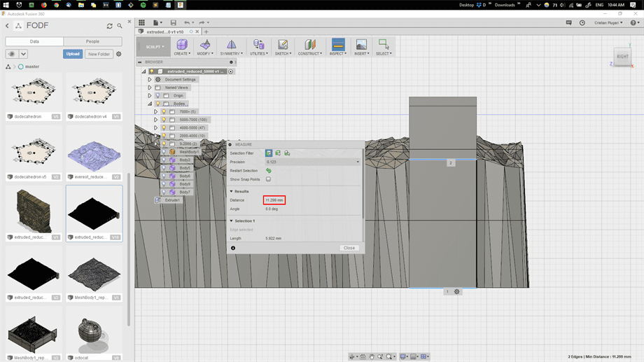Viewport: 644px width, 362px height.
Task: Select the extruded...0 v1 v10 document tab
Action: tap(165, 32)
